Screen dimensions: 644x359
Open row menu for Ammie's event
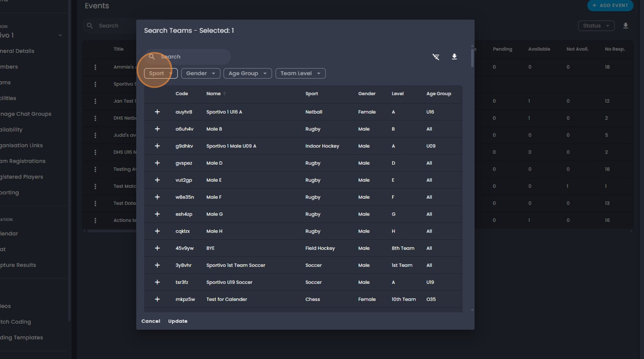pyautogui.click(x=95, y=67)
